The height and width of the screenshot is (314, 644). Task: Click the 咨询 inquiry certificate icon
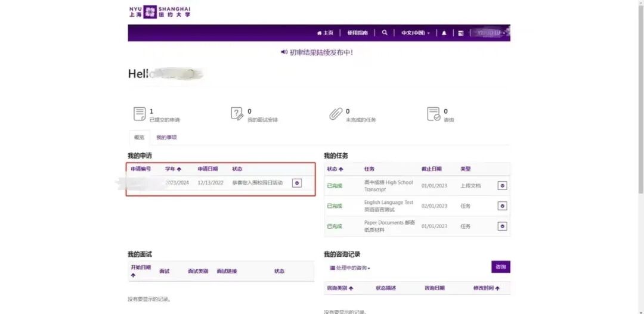pyautogui.click(x=434, y=114)
